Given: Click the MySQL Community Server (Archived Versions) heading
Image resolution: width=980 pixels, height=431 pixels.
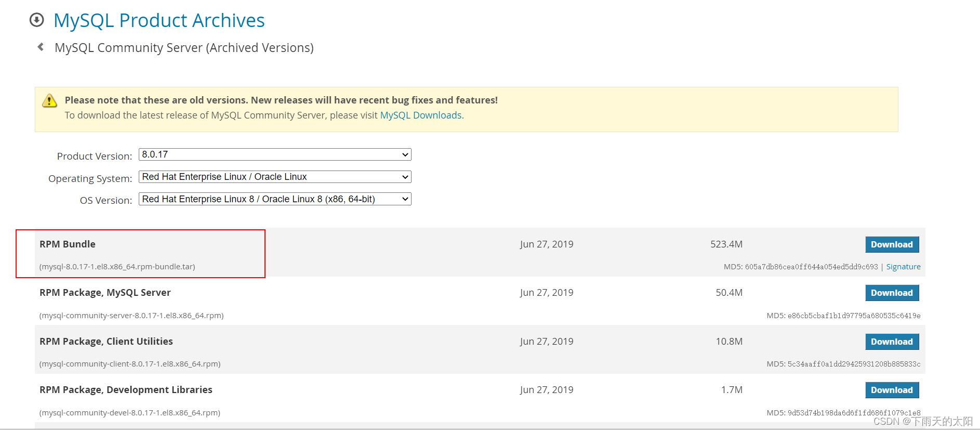Looking at the screenshot, I should click(184, 47).
